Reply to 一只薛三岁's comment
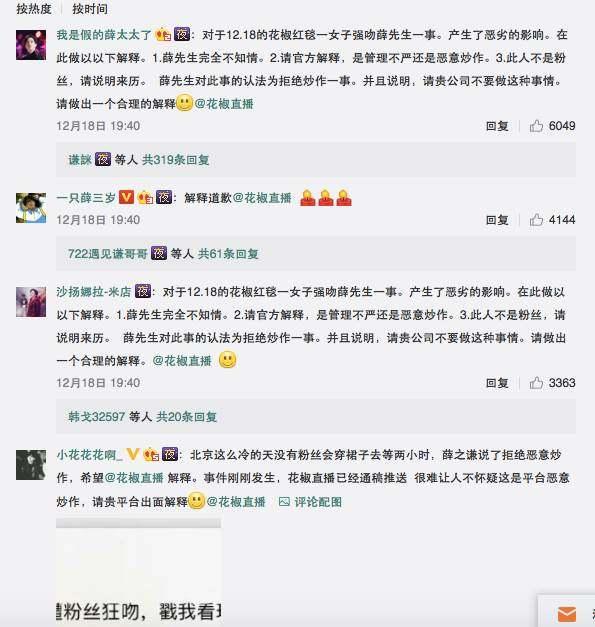Viewport: 595px width, 627px height. point(497,220)
